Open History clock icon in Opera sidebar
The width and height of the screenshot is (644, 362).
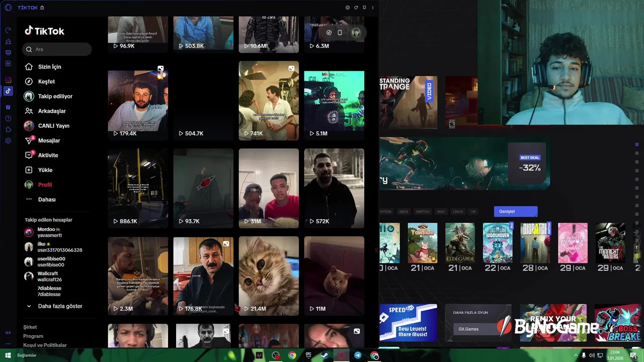(8, 119)
